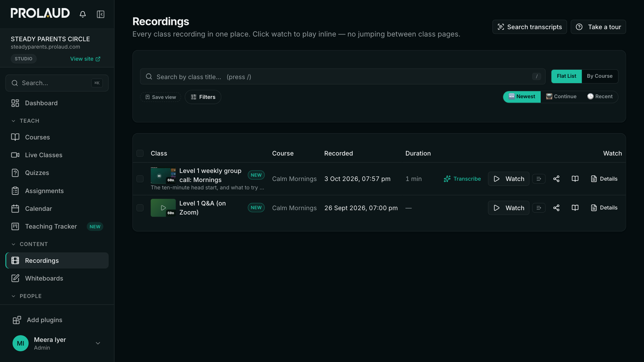Open Live Classes section

click(x=57, y=155)
